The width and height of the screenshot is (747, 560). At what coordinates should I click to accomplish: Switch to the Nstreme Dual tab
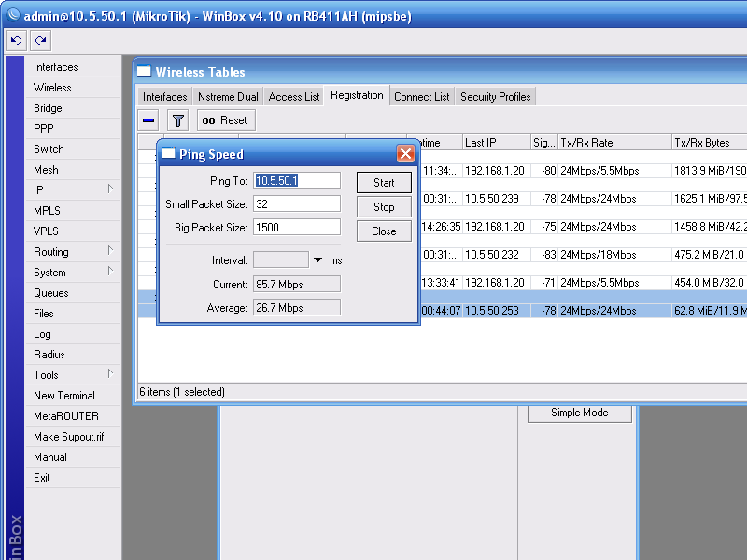click(x=228, y=97)
